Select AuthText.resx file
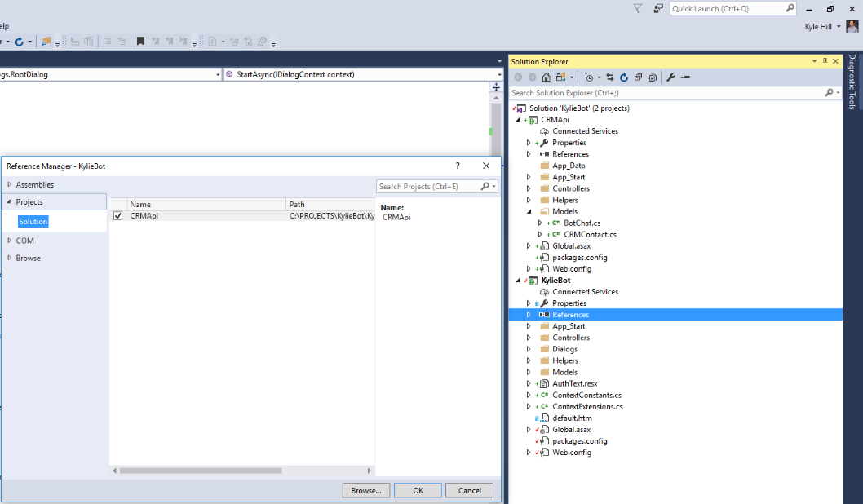 (574, 383)
